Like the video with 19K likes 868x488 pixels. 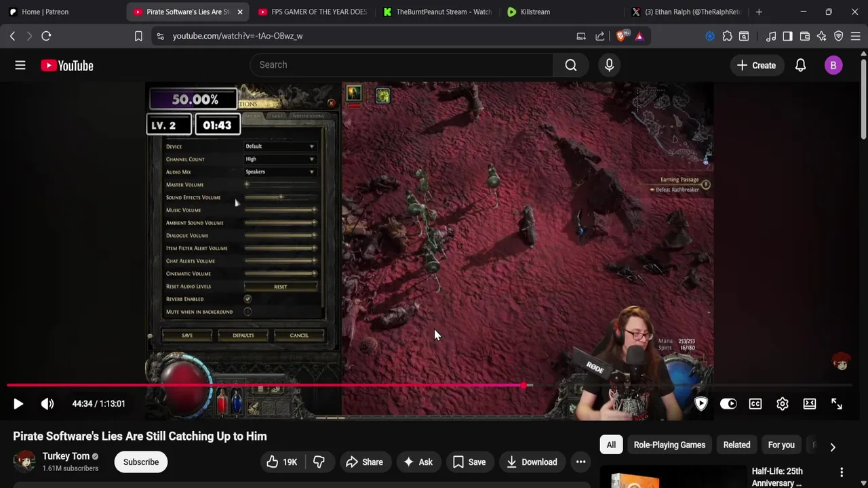click(282, 462)
